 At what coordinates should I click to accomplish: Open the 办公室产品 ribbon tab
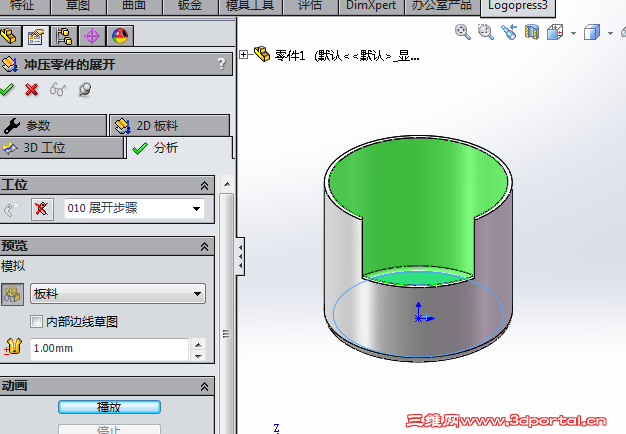[442, 6]
